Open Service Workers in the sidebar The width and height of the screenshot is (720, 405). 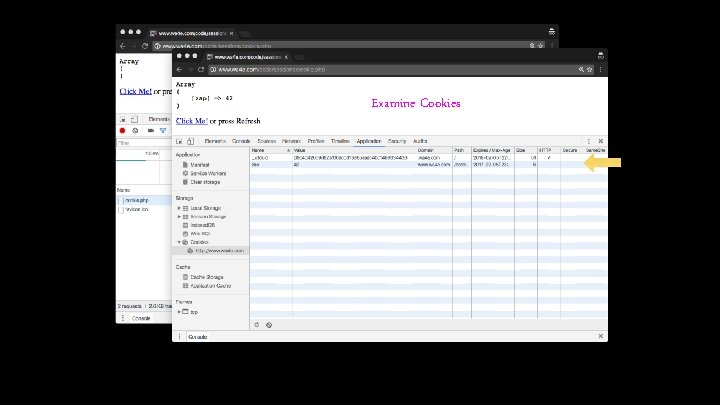click(208, 174)
